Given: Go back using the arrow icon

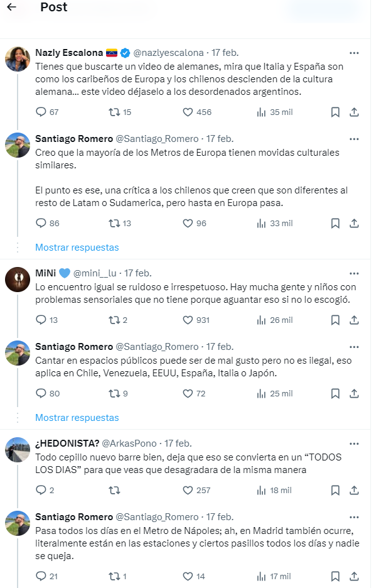Looking at the screenshot, I should click(11, 8).
